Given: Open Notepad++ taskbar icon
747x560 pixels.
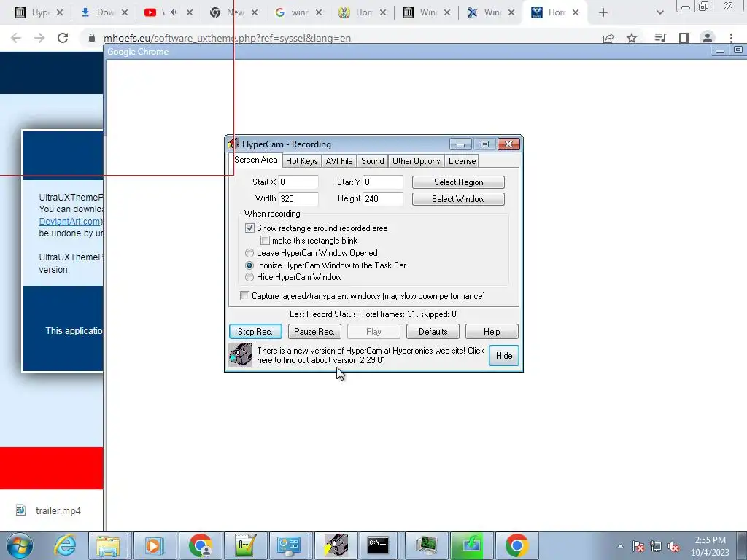Looking at the screenshot, I should pyautogui.click(x=245, y=545).
